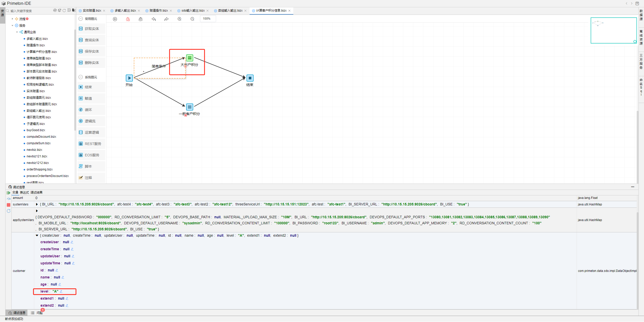Click the zoom out magnifier icon

[192, 19]
